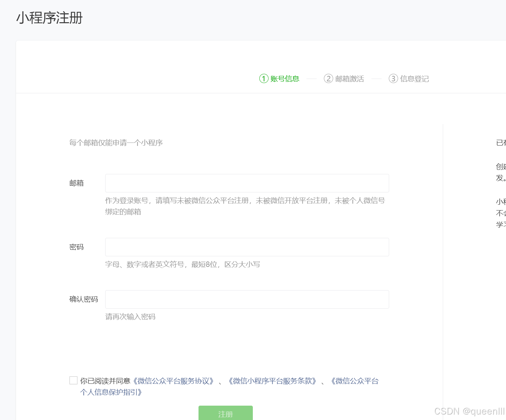Click the circled number 3 step icon
Image resolution: width=506 pixels, height=420 pixels.
point(393,79)
